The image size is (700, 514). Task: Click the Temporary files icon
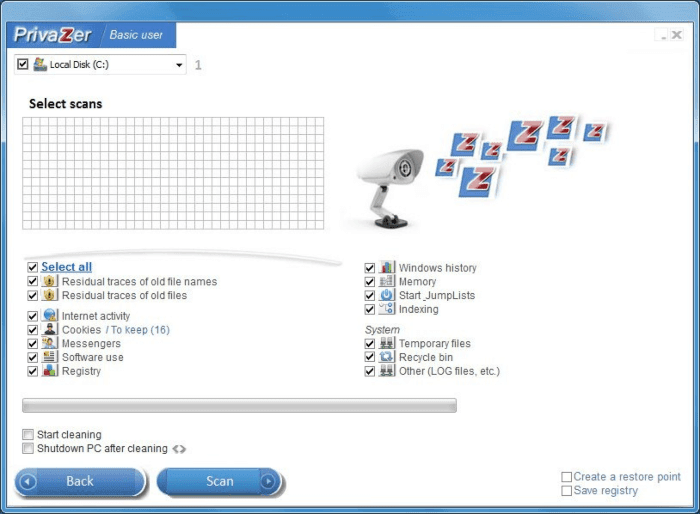coord(387,343)
